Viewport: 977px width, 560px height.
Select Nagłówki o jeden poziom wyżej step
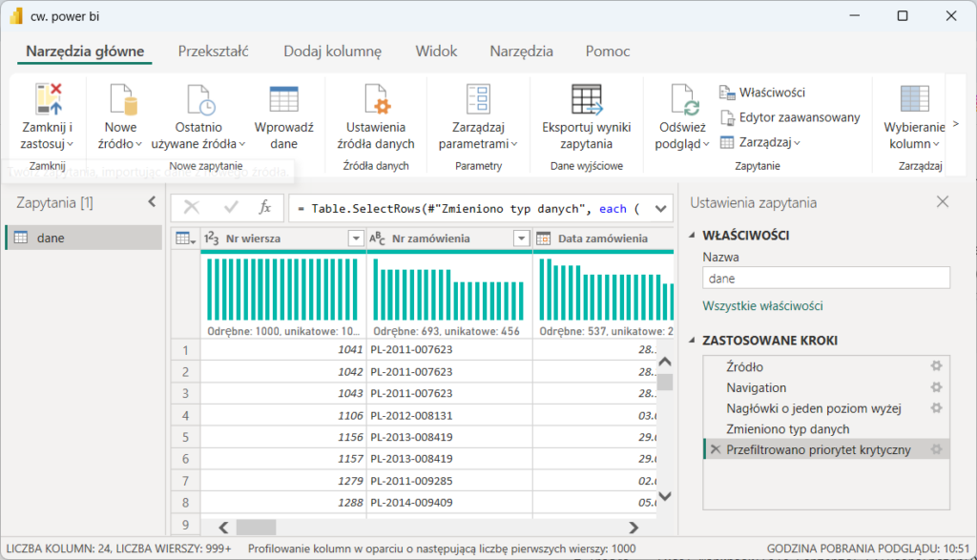coord(814,408)
